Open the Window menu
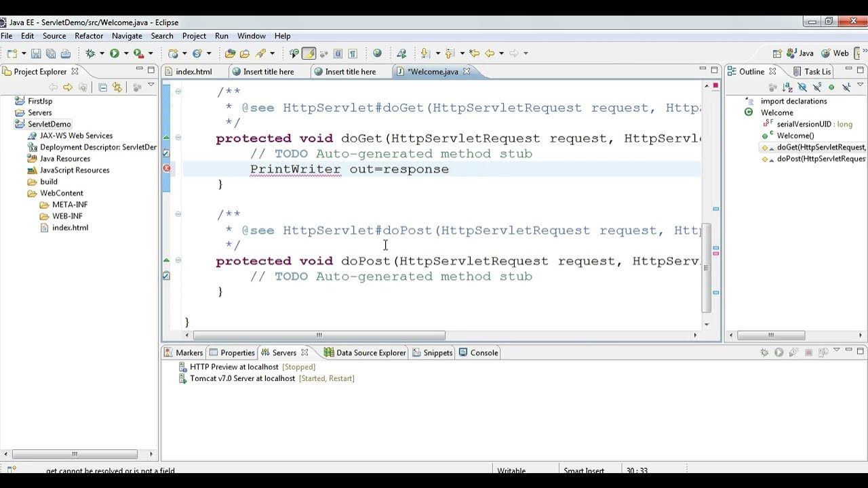868x488 pixels. tap(252, 36)
